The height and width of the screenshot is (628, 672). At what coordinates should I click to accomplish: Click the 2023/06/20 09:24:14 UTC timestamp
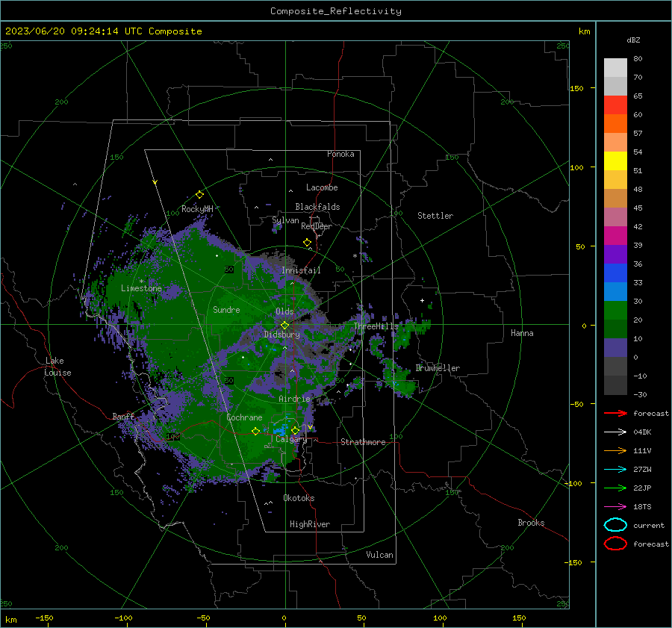pos(103,31)
